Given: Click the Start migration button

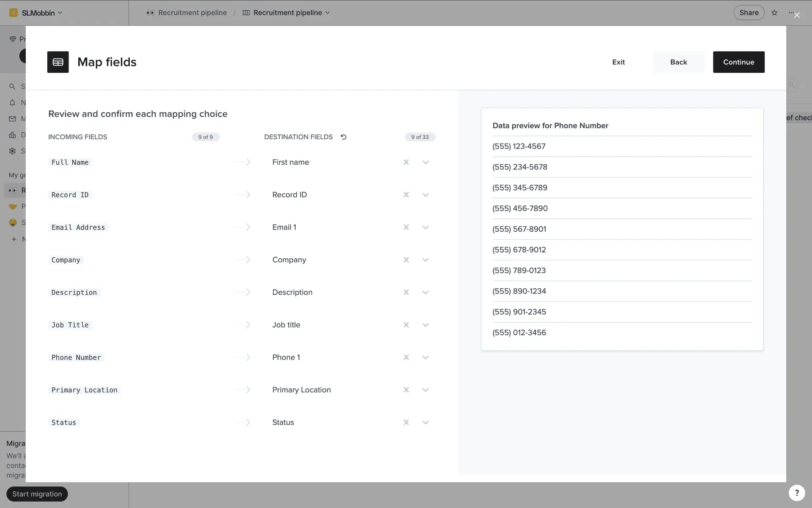Looking at the screenshot, I should [x=37, y=494].
